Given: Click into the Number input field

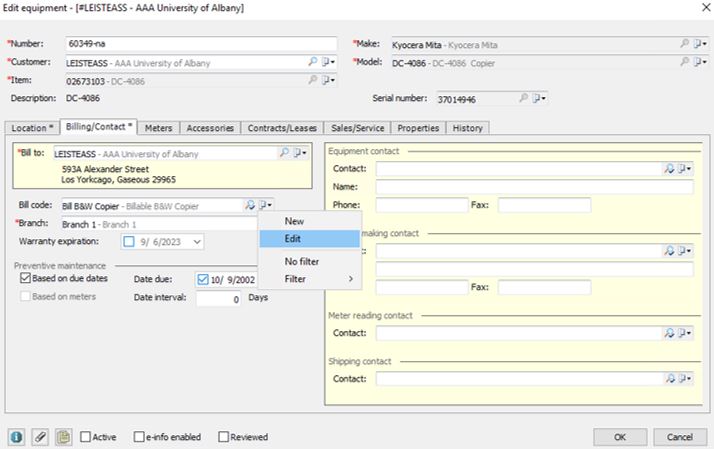Looking at the screenshot, I should click(201, 44).
